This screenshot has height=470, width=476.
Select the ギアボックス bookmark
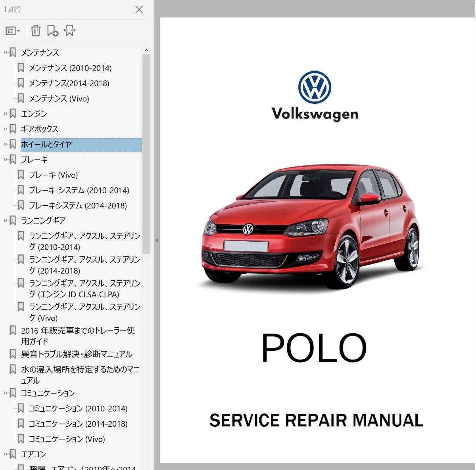coord(39,129)
